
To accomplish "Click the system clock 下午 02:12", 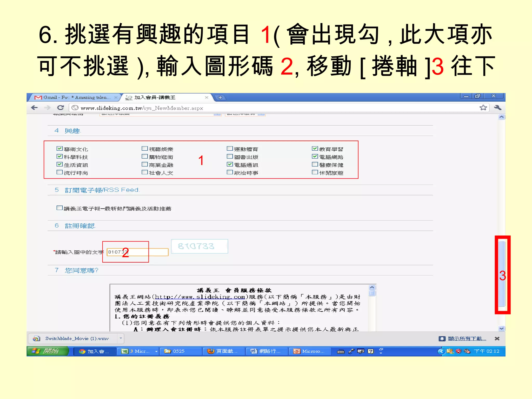I will coord(487,351).
